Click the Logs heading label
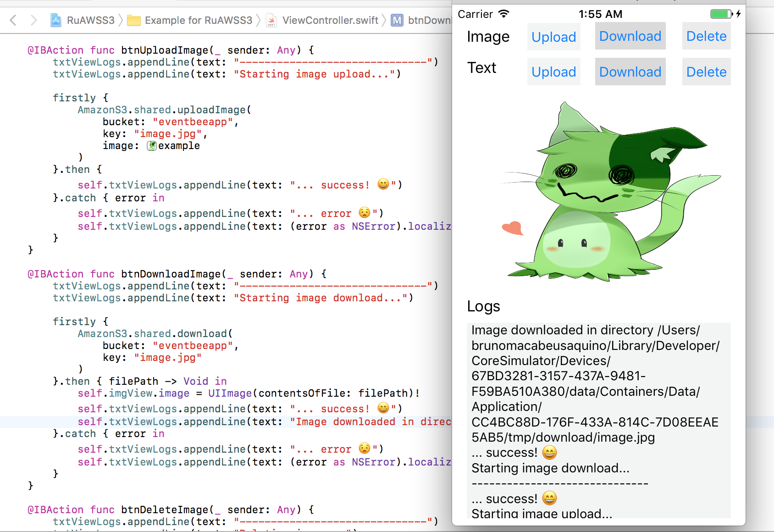Viewport: 774px width, 532px height. coord(483,306)
